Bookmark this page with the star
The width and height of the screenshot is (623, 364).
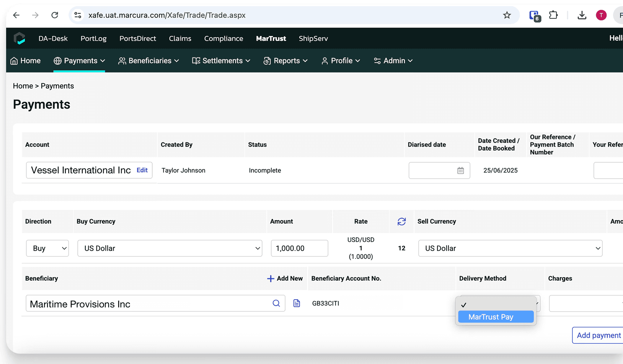[507, 15]
